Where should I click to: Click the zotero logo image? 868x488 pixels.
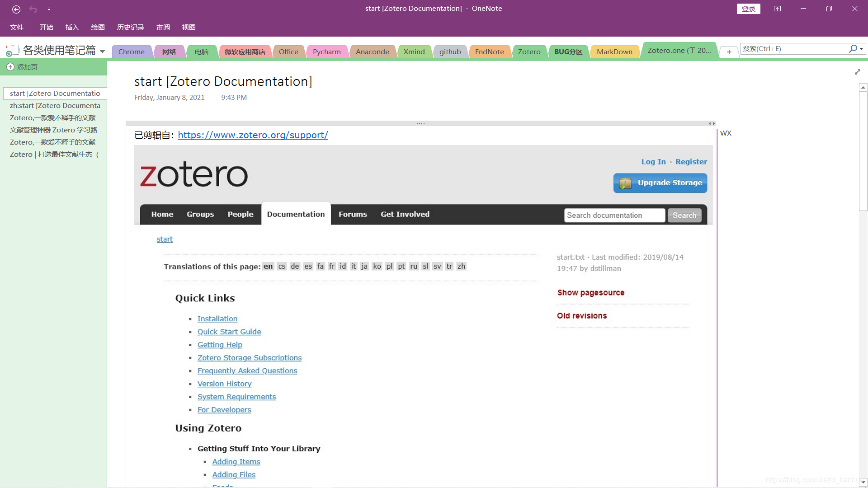point(193,174)
